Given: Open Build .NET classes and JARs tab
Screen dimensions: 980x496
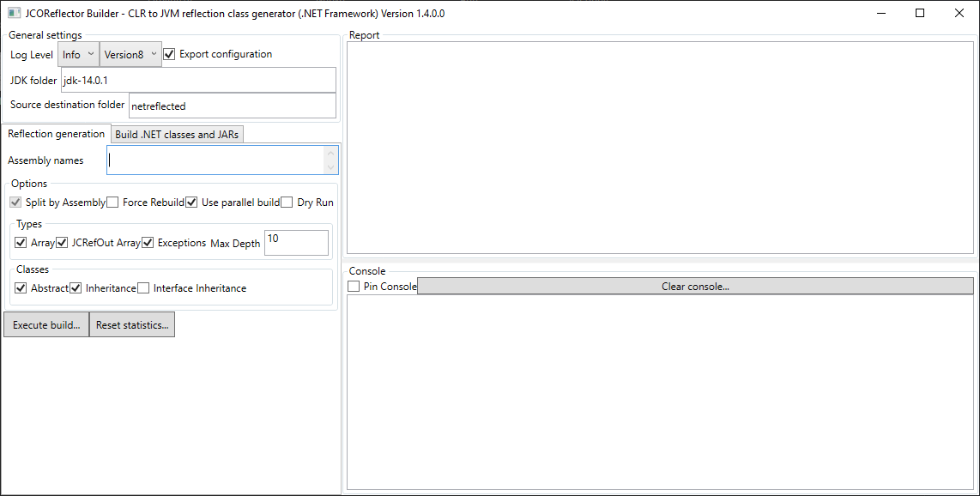Looking at the screenshot, I should pos(177,135).
